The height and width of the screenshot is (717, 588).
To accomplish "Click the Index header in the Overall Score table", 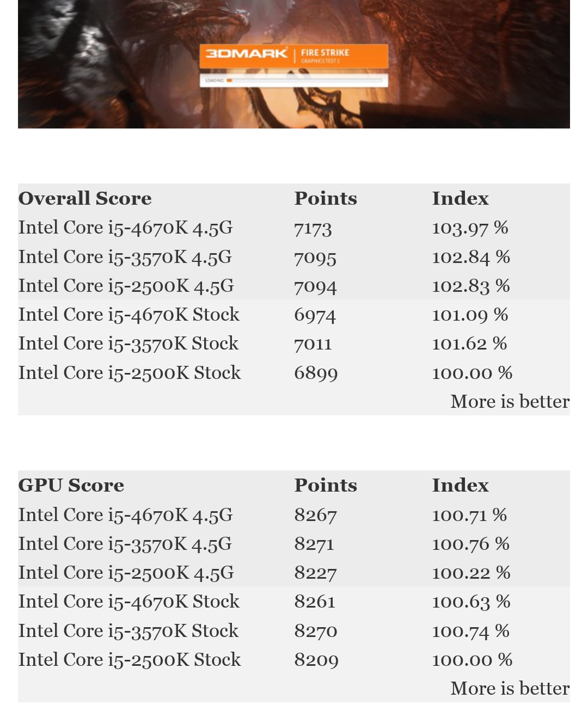I will (x=460, y=199).
